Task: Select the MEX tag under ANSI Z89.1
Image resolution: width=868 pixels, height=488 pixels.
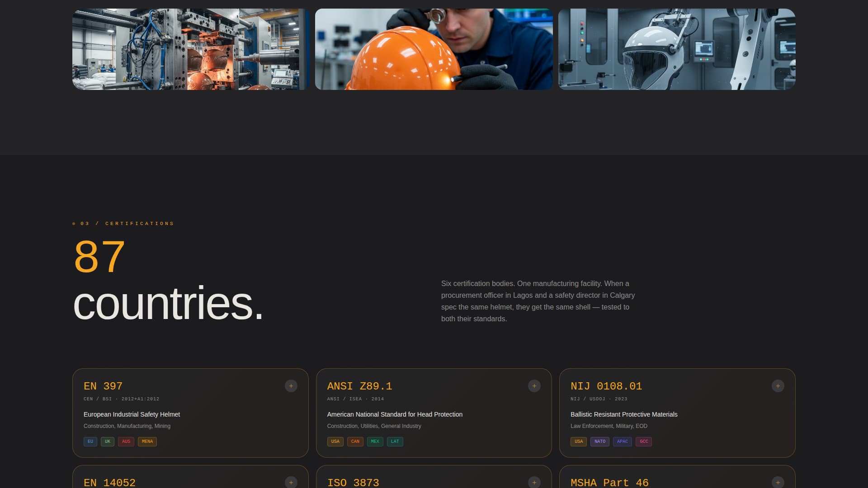Action: 375,441
